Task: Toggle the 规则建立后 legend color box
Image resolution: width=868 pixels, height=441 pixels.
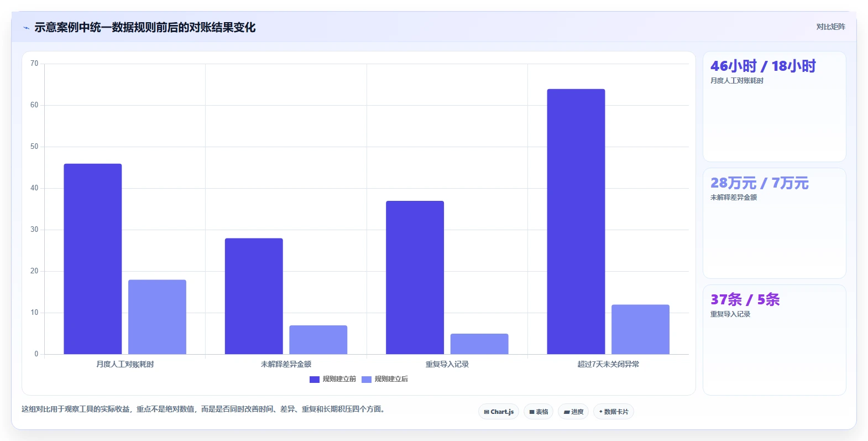Action: (367, 380)
